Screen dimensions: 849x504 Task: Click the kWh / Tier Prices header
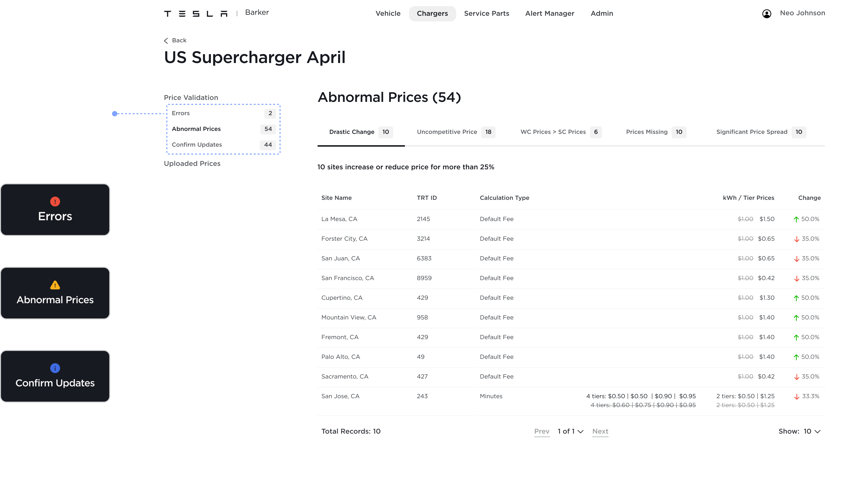(x=748, y=198)
